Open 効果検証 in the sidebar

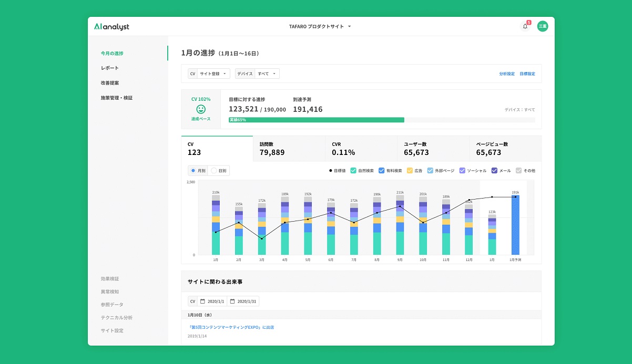[109, 279]
